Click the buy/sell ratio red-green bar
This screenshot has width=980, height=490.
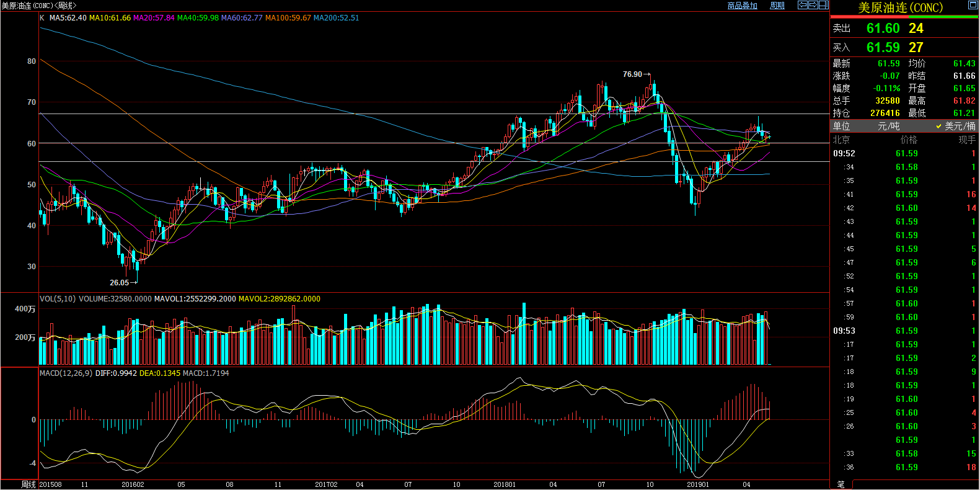pos(904,17)
